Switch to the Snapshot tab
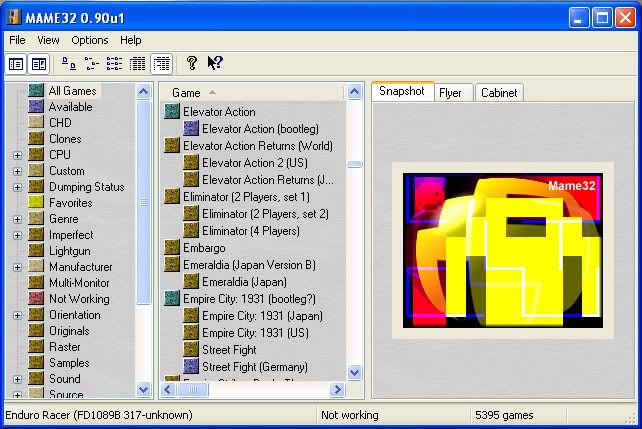This screenshot has height=429, width=642. pos(402,91)
